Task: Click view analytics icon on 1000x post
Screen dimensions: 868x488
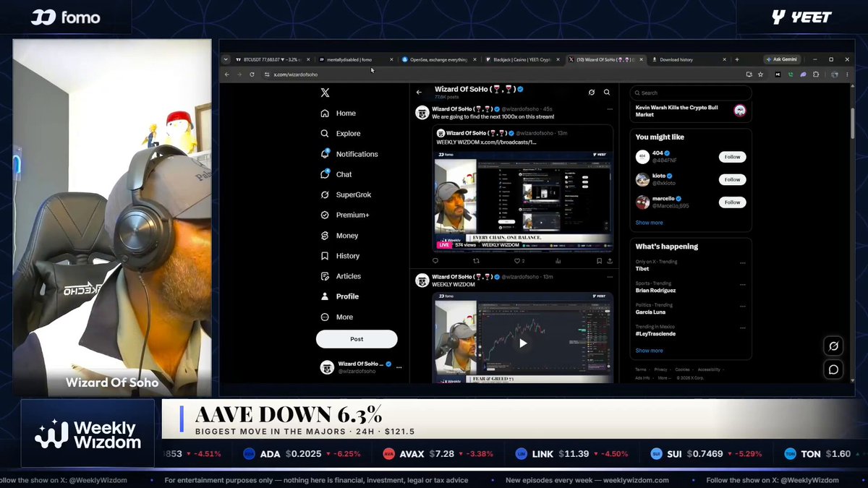Action: tap(558, 261)
